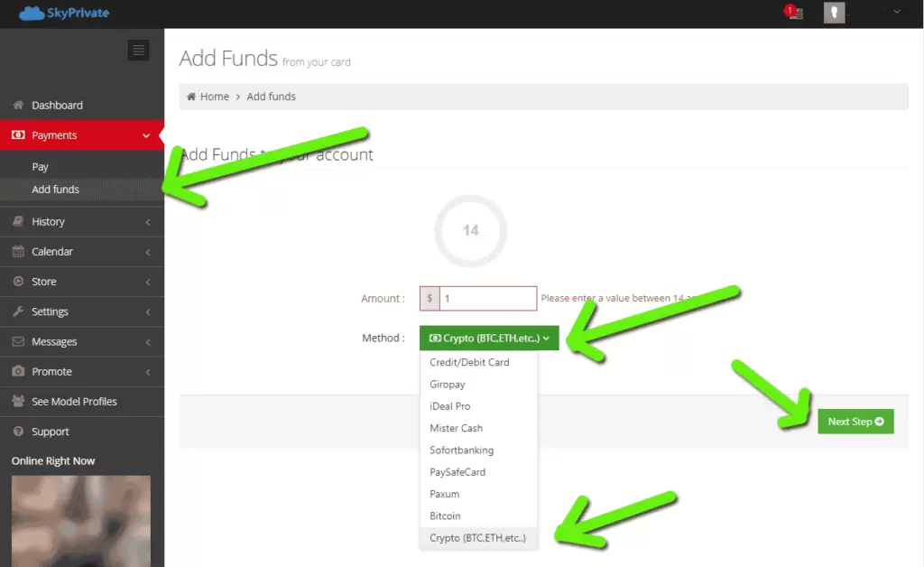Choose Mister Cash from the method list
Viewport: 924px width, 567px height.
tap(478, 428)
